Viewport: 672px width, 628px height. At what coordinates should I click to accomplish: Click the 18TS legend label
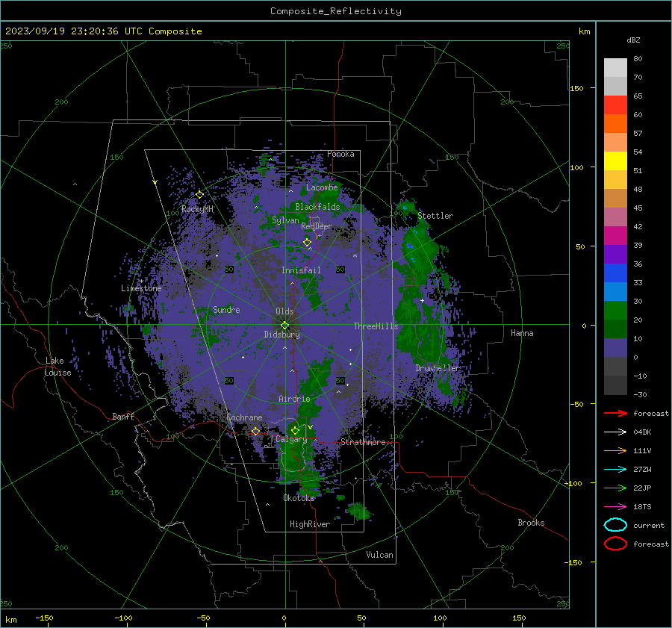642,507
